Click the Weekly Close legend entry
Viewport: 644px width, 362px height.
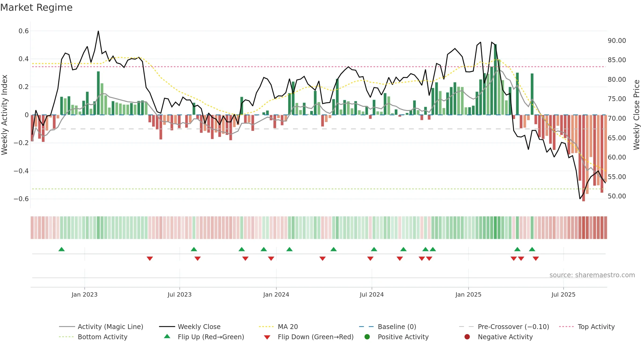(190, 327)
